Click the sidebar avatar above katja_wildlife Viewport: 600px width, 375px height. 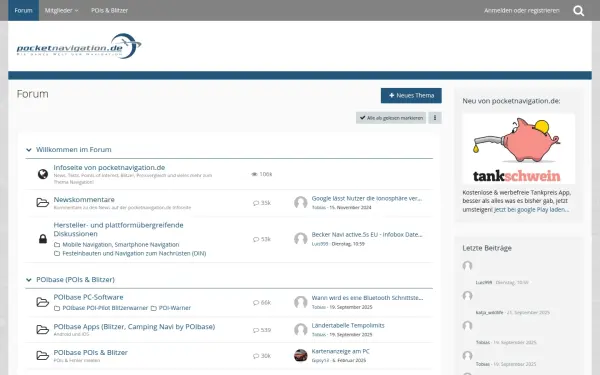pyautogui.click(x=467, y=296)
